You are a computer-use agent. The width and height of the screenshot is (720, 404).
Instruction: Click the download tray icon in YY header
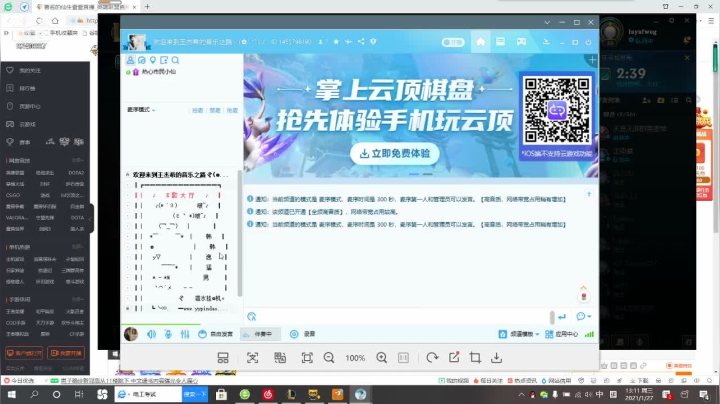[x=546, y=42]
